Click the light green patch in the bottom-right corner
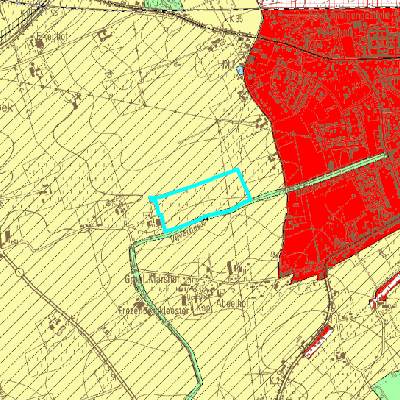 click(387, 385)
